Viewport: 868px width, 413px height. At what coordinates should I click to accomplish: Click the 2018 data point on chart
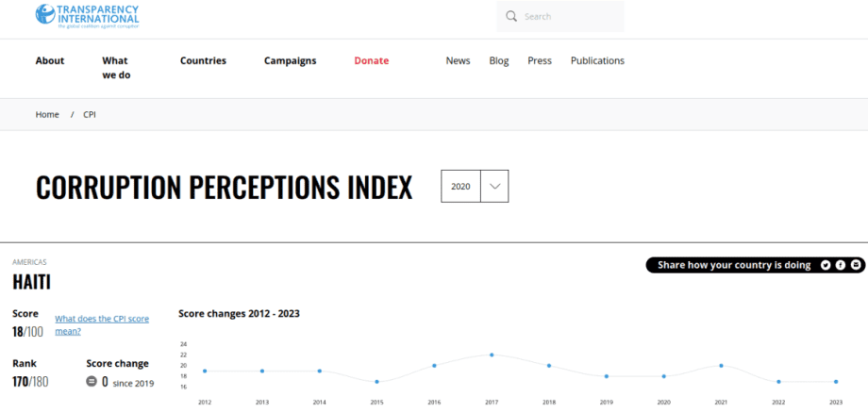(549, 366)
